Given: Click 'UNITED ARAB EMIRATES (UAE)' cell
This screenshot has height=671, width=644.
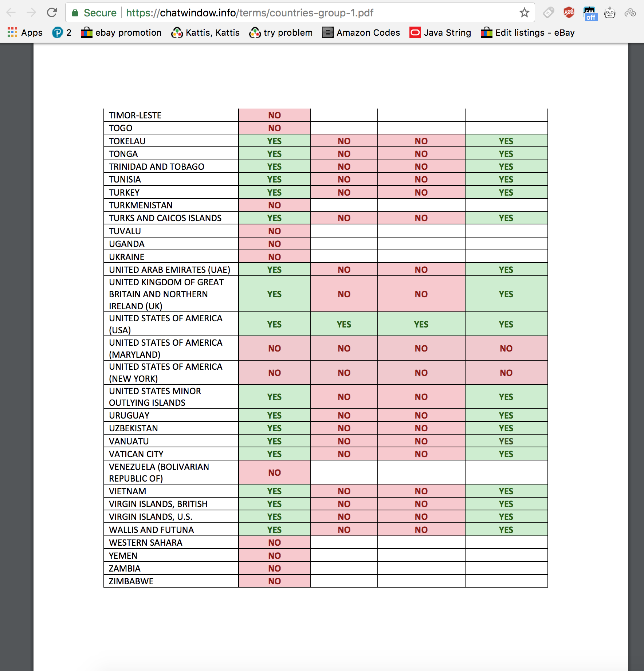Looking at the screenshot, I should click(x=171, y=270).
